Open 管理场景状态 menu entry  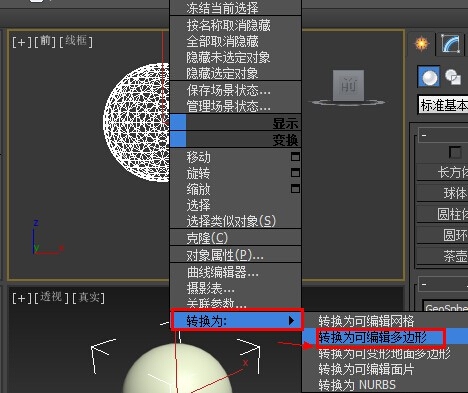(x=235, y=106)
